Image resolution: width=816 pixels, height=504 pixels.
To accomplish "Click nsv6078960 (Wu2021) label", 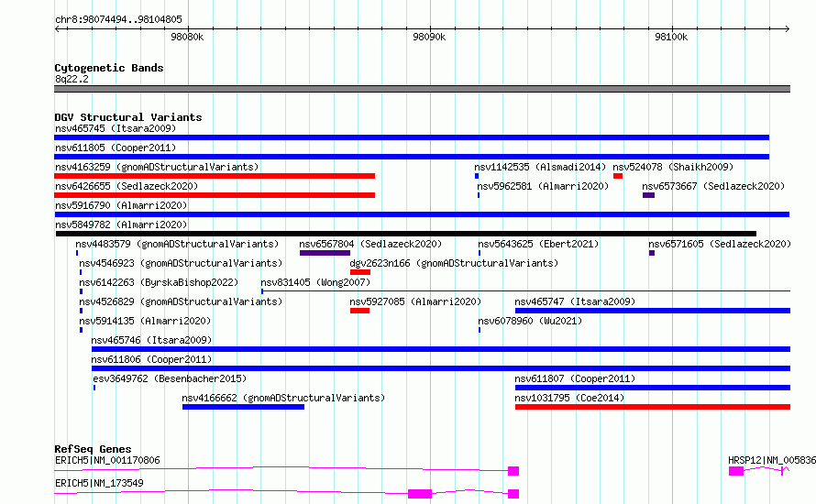I will 530,321.
